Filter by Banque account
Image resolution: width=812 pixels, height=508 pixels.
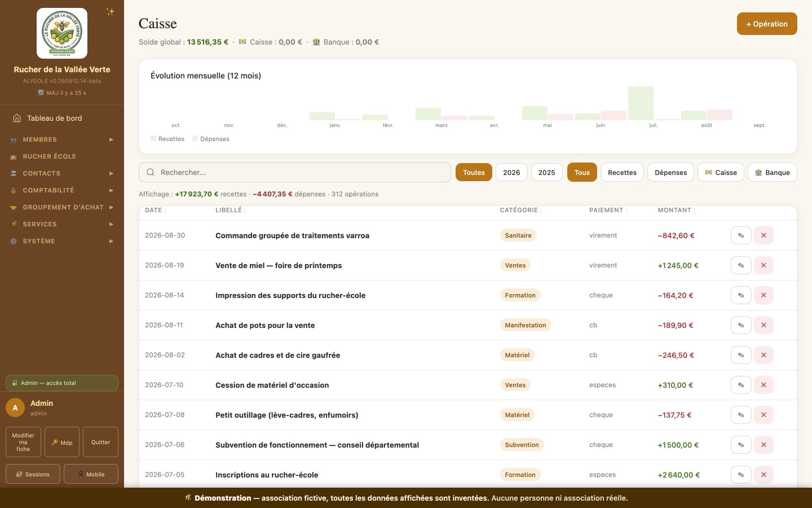[x=772, y=173]
